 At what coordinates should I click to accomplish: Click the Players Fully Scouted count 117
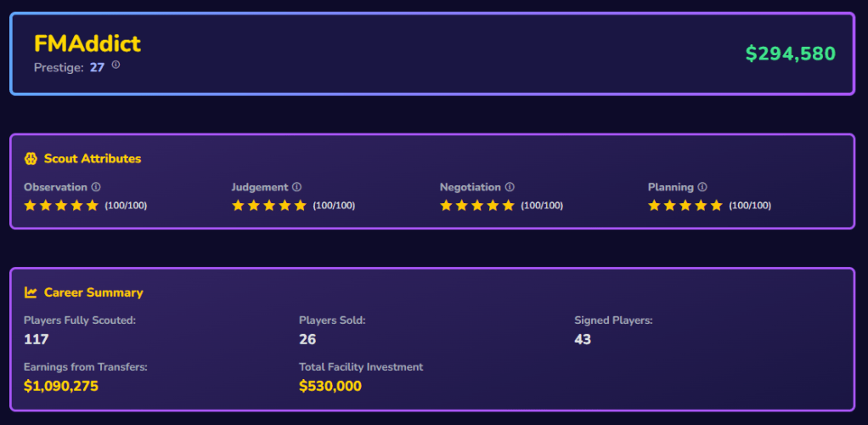[37, 339]
